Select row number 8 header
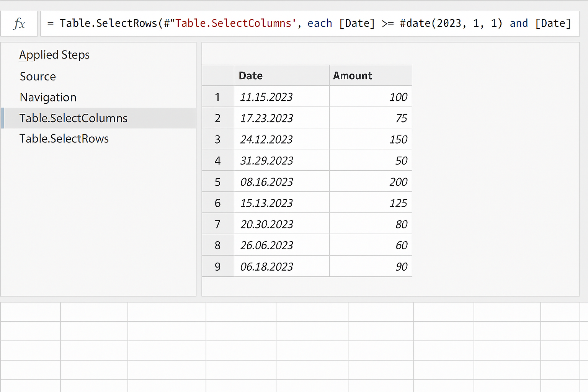Image resolution: width=588 pixels, height=392 pixels. (218, 245)
